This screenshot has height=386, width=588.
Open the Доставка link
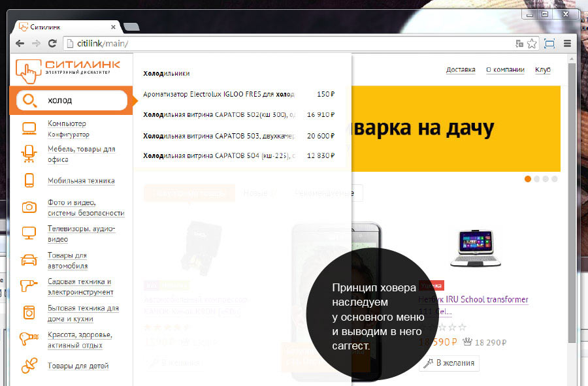coord(461,70)
